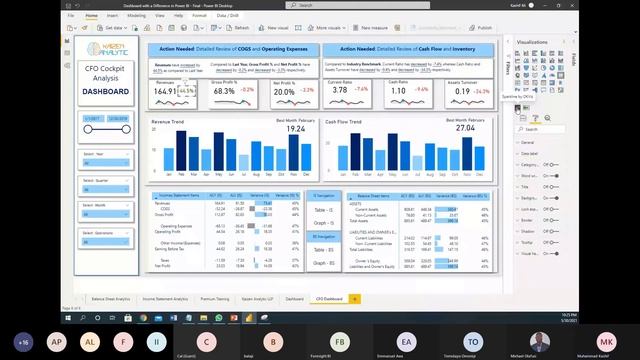Toggle the Background setting off
Screen dimensions: 640x360
click(553, 198)
